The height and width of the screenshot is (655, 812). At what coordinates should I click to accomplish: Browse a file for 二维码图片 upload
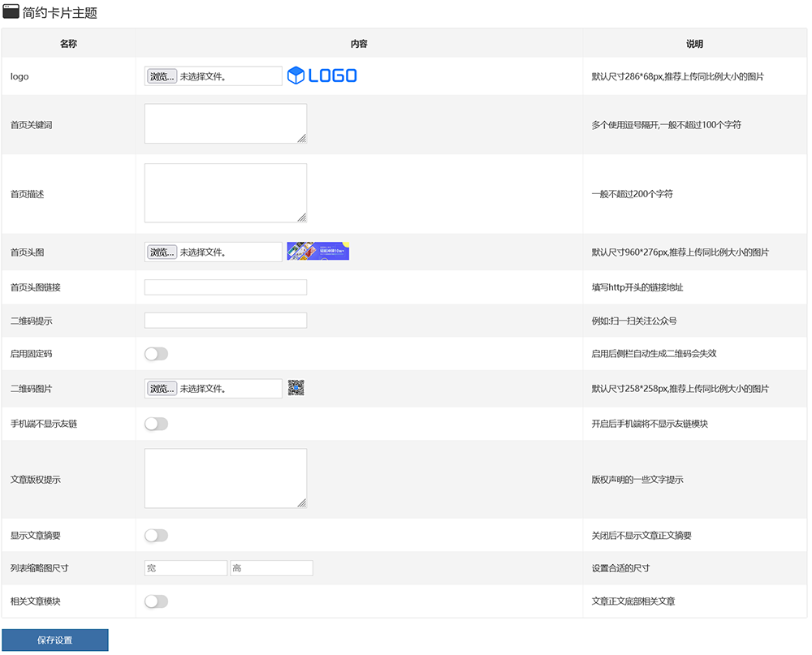click(x=160, y=388)
